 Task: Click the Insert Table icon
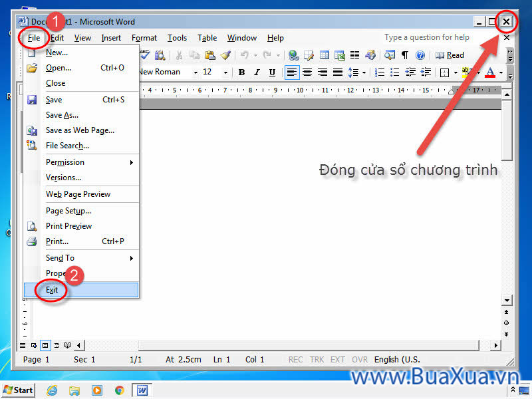[x=325, y=55]
